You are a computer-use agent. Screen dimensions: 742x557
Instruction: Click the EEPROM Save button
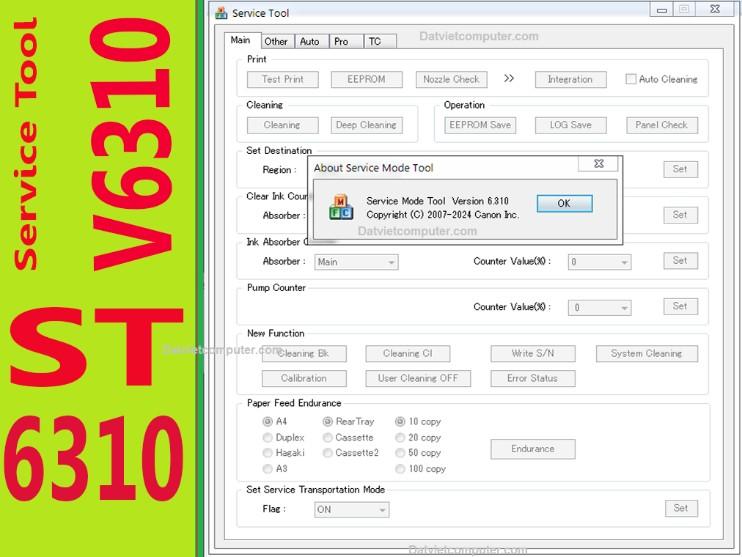click(x=480, y=125)
